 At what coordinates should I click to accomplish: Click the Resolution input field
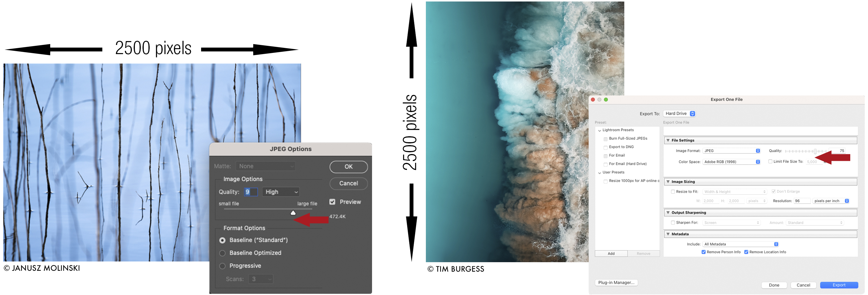point(802,201)
